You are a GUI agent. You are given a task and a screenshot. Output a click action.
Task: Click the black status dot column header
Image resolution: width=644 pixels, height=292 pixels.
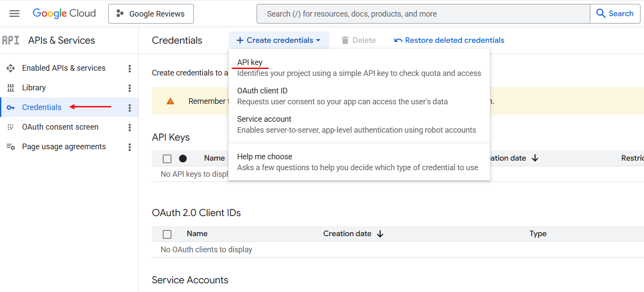tap(183, 158)
